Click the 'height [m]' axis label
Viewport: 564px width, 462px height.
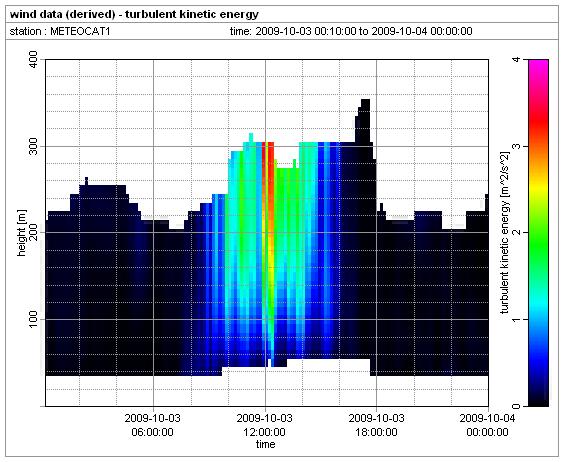22,233
